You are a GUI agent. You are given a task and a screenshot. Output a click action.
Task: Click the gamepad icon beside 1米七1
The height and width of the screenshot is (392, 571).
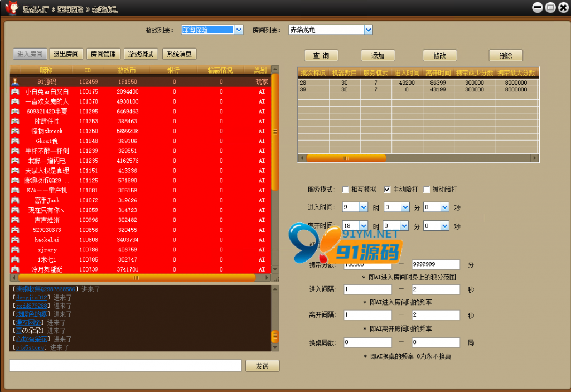(15, 259)
